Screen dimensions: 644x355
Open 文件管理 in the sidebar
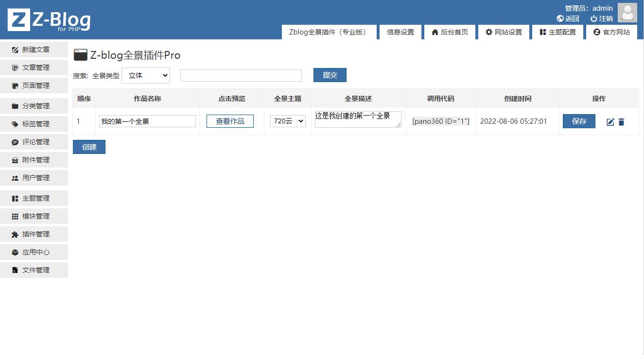tap(34, 270)
